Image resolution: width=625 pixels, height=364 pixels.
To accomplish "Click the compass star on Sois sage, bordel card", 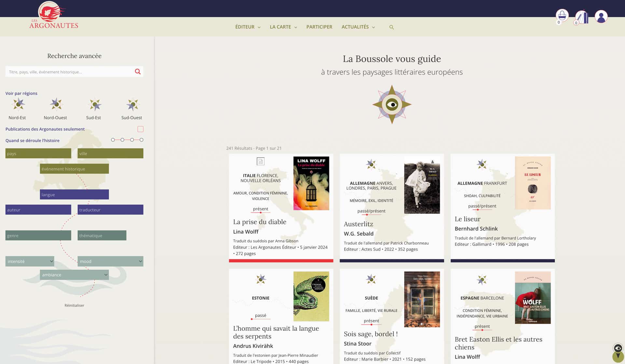I will coord(371,279).
